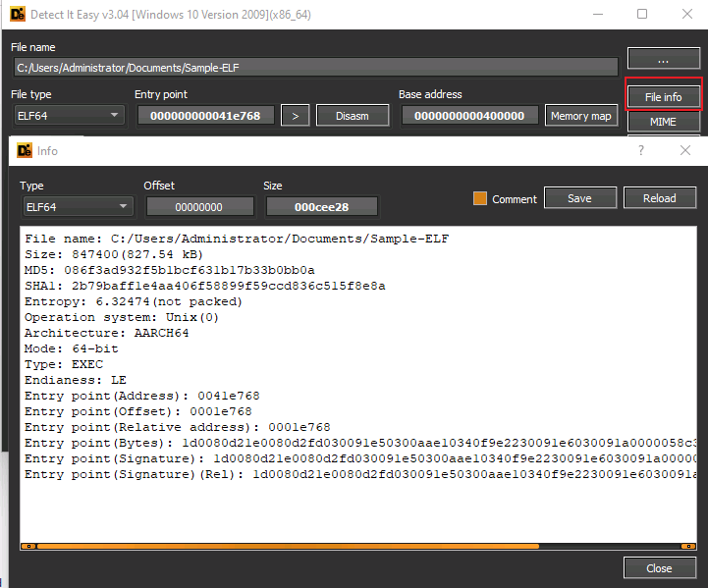
Task: Open file browser with the ellipsis button
Action: pos(663,60)
